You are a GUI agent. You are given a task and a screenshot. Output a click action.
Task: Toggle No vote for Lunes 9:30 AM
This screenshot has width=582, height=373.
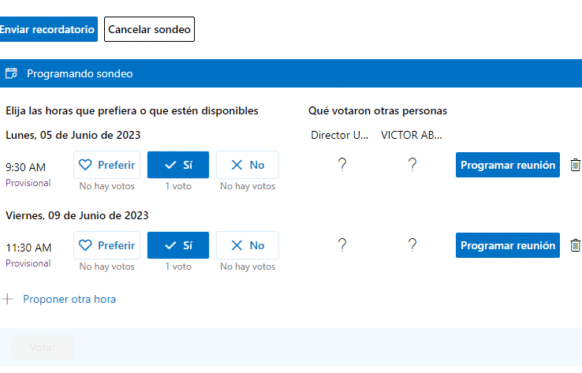pos(248,165)
